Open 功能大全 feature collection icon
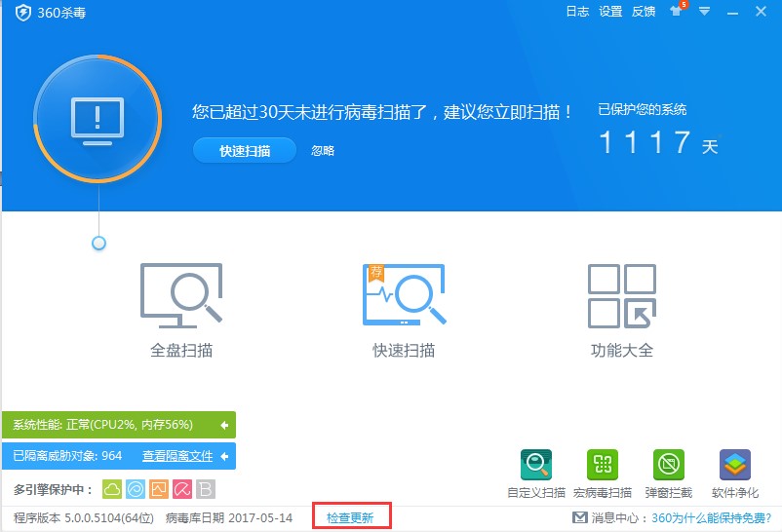The image size is (782, 532). coord(622,295)
